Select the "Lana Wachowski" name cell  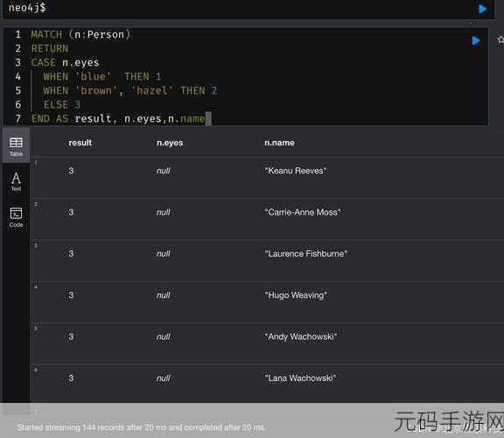point(300,378)
